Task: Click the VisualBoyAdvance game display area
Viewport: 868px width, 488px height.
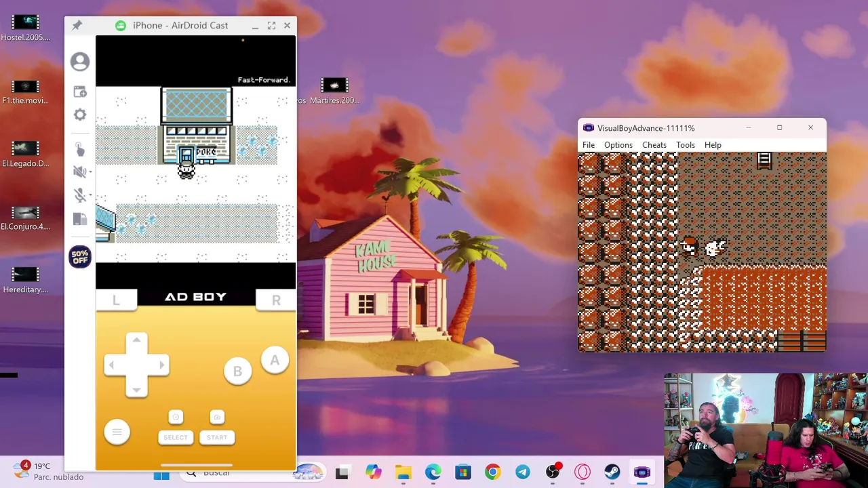Action: (702, 252)
